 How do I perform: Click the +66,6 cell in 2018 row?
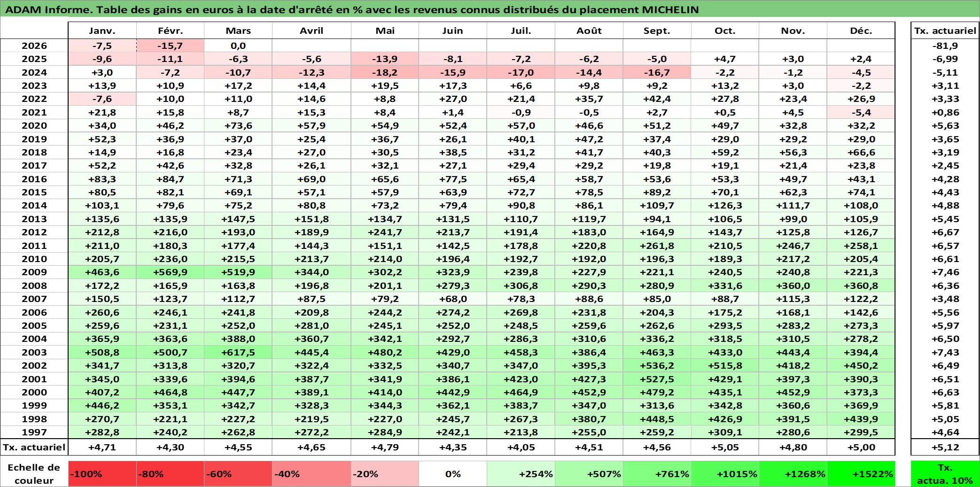coord(861,152)
